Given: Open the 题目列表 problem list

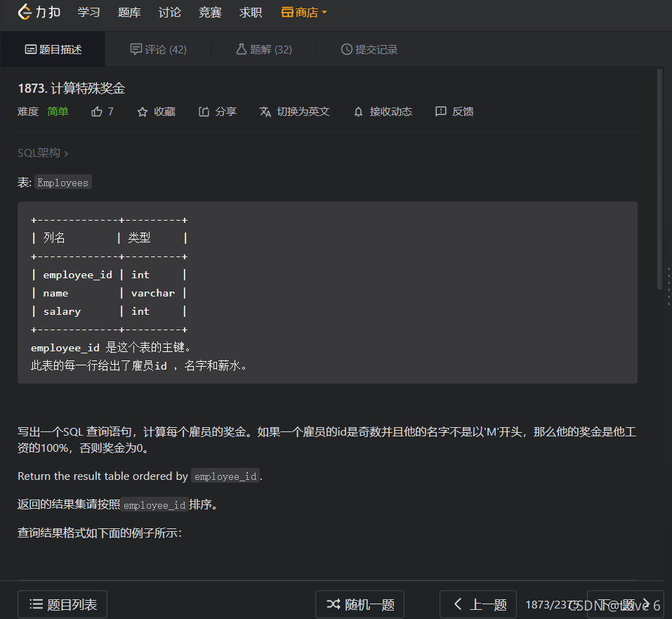Looking at the screenshot, I should 62,604.
